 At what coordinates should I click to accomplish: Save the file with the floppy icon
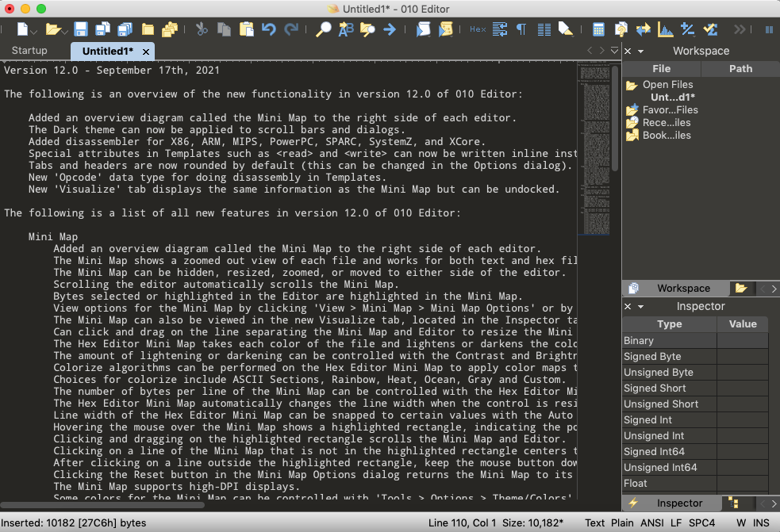(81, 29)
